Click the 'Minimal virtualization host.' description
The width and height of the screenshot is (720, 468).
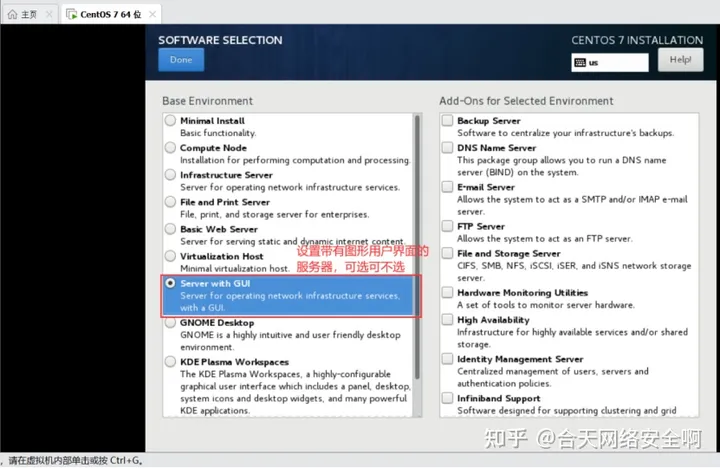[235, 269]
